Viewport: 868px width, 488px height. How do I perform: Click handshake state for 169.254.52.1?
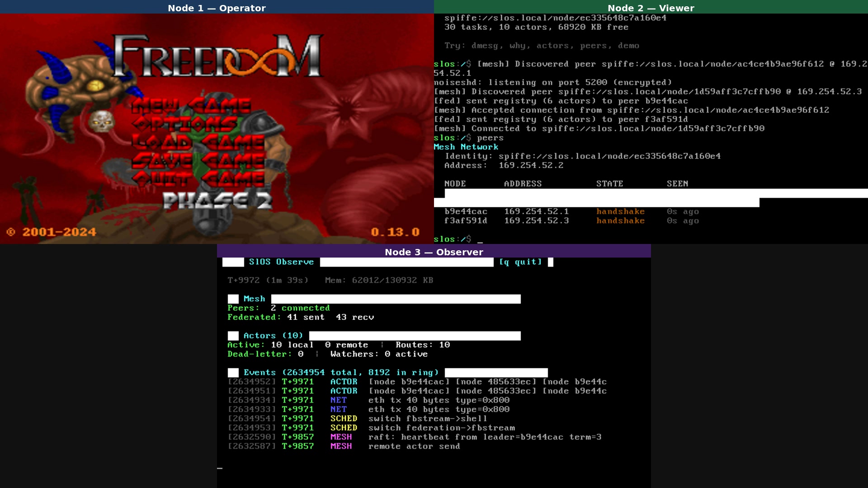[620, 211]
